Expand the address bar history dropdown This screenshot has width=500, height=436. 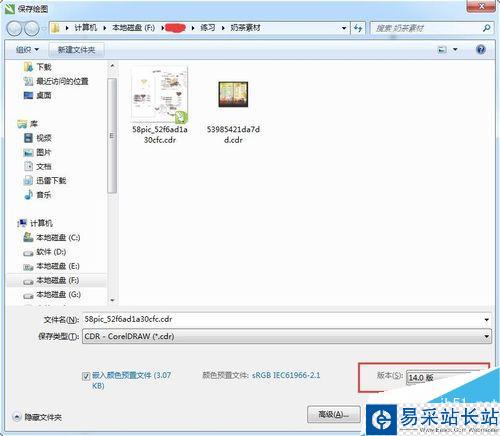click(344, 28)
